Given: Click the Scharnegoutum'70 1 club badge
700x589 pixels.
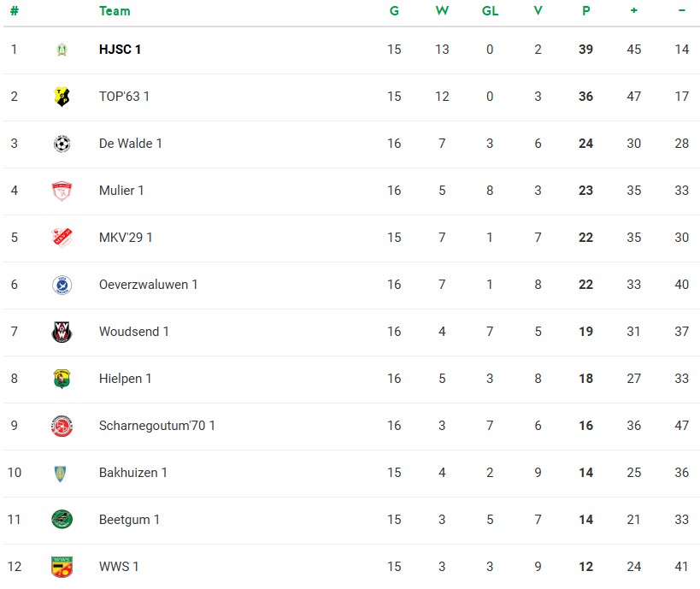Looking at the screenshot, I should 62,426.
